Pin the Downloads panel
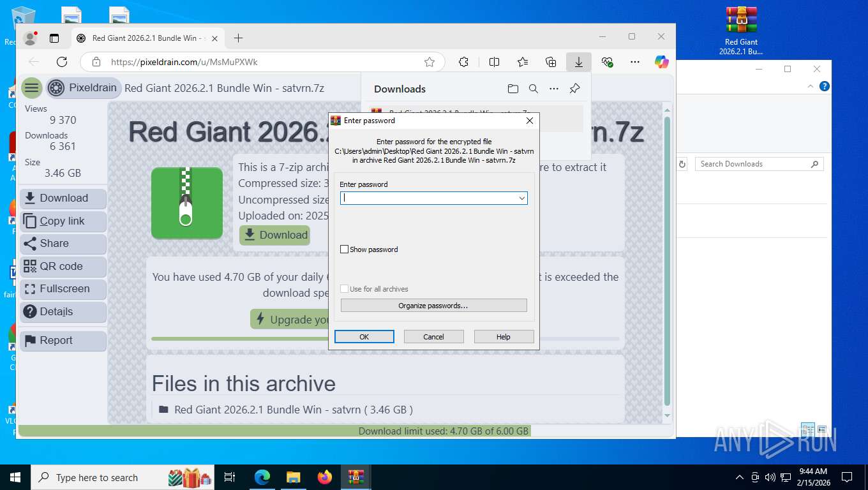868x490 pixels. (574, 89)
